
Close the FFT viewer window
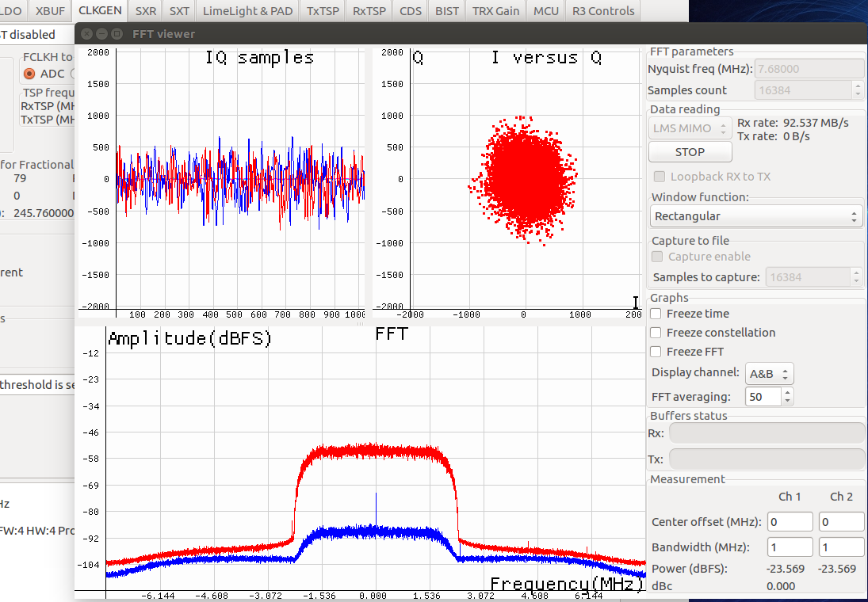(86, 34)
